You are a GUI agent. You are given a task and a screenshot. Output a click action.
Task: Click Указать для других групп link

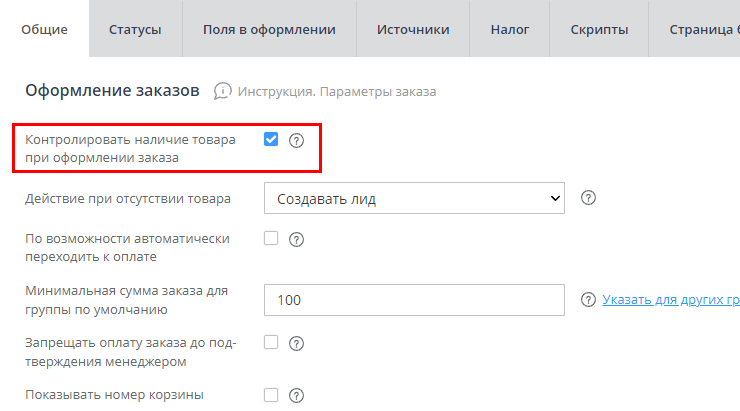tap(670, 300)
